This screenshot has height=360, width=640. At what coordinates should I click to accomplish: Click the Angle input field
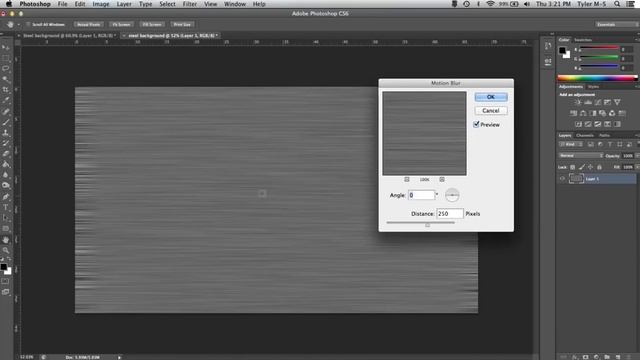point(422,195)
